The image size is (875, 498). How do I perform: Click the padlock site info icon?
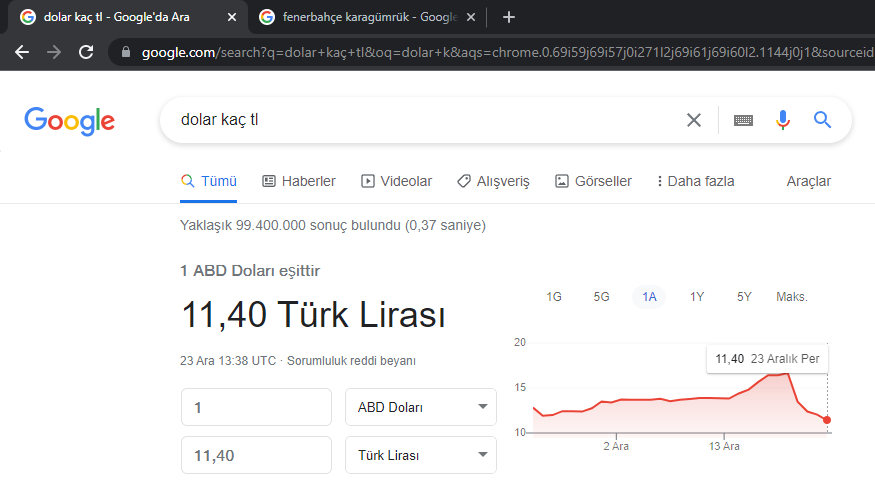coord(126,52)
